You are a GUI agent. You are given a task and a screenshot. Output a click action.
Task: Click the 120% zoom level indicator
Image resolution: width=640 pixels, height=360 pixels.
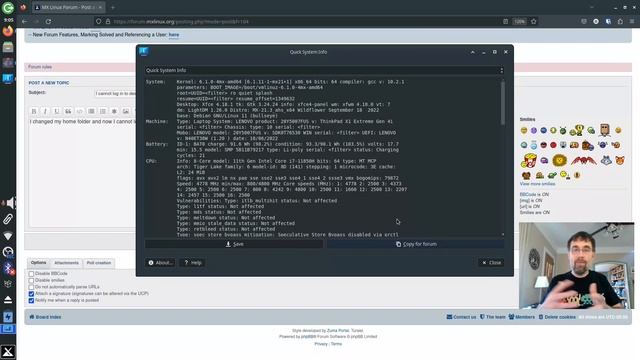point(519,21)
